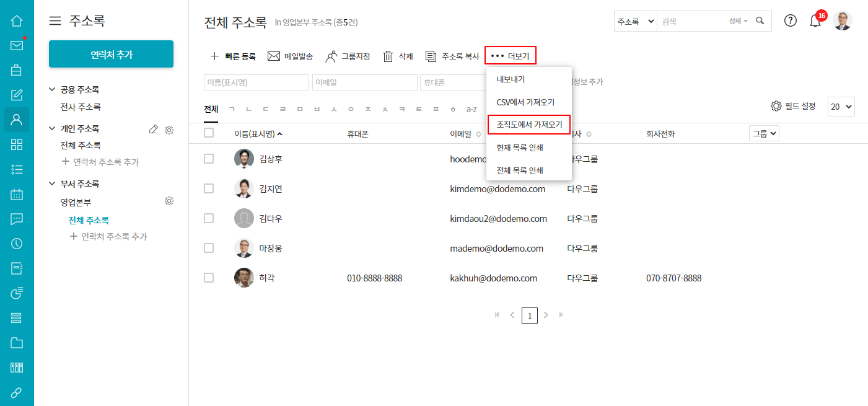The height and width of the screenshot is (406, 868).
Task: Click the pencil edit icon beside 개인 주소록
Action: [x=154, y=129]
